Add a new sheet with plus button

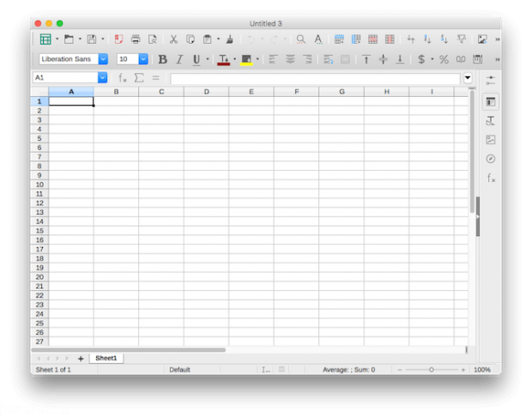click(81, 359)
